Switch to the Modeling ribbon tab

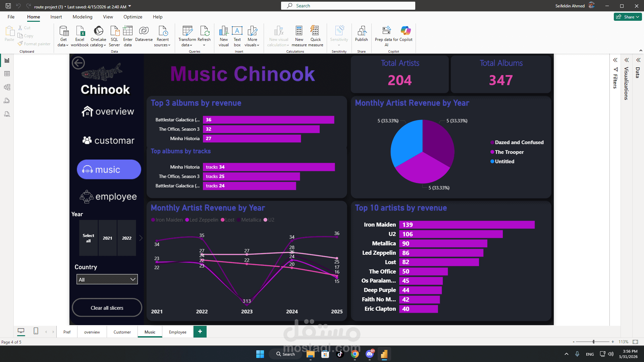coord(83,17)
